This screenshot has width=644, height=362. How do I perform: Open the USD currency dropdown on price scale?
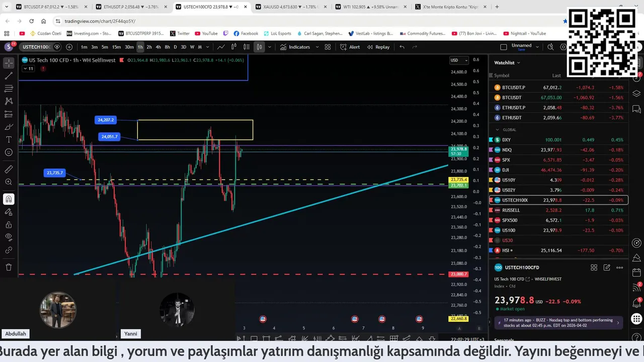[459, 60]
